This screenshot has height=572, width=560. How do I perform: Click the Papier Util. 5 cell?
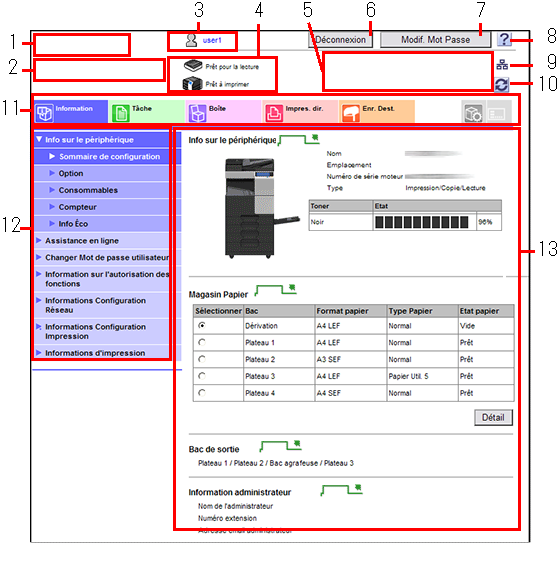tap(422, 376)
